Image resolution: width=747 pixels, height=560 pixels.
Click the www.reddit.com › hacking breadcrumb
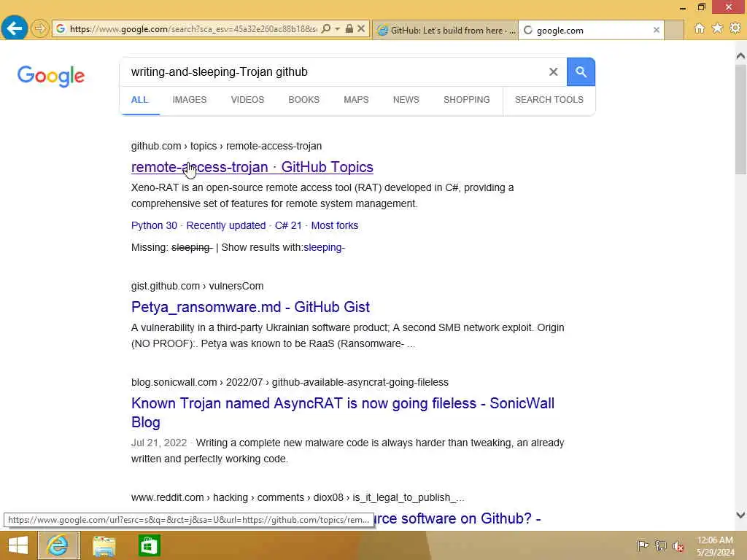(x=298, y=497)
